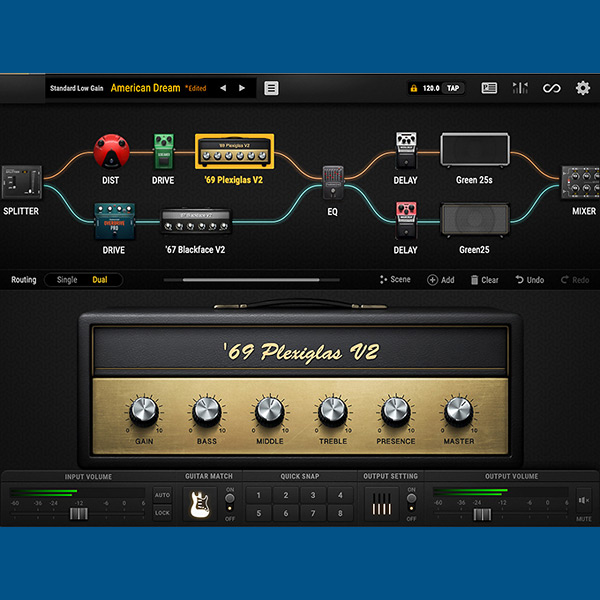Select Dual routing mode
Image resolution: width=600 pixels, height=600 pixels.
[100, 280]
